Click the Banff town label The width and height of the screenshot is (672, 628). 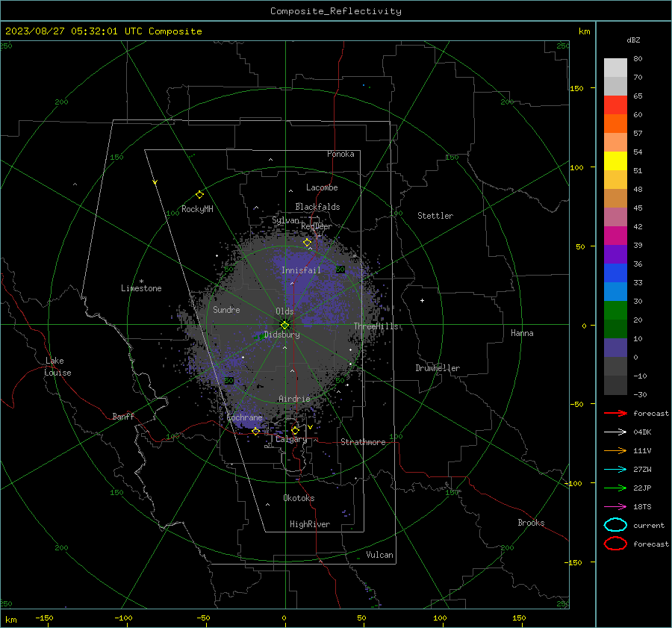pyautogui.click(x=123, y=416)
